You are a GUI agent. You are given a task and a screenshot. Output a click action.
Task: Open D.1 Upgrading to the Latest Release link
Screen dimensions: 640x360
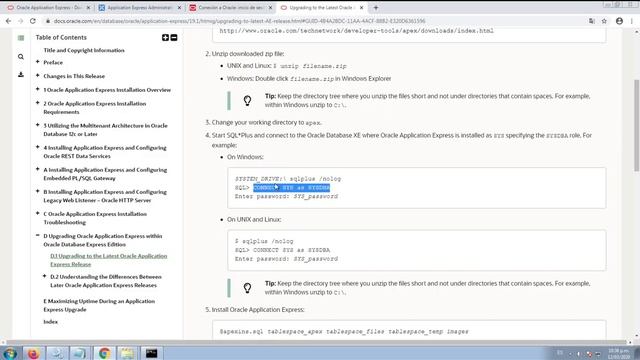tap(109, 260)
